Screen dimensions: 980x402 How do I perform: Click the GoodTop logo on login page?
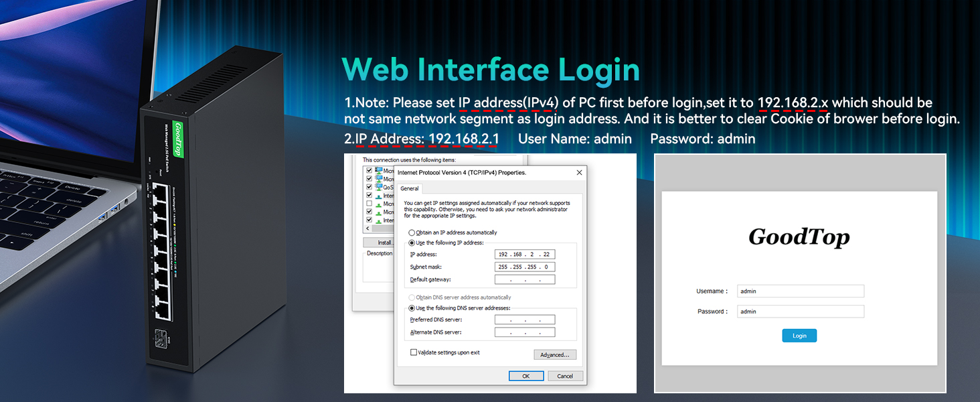coord(799,237)
